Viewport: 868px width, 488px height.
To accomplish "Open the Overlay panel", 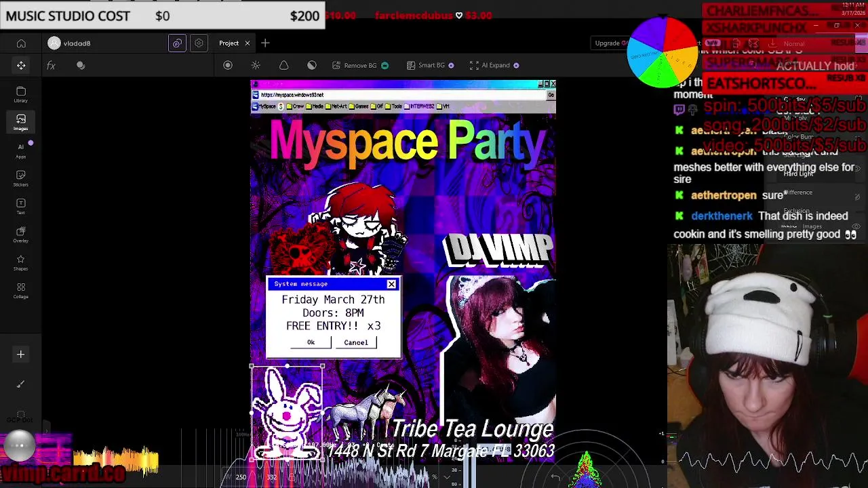I will click(21, 235).
